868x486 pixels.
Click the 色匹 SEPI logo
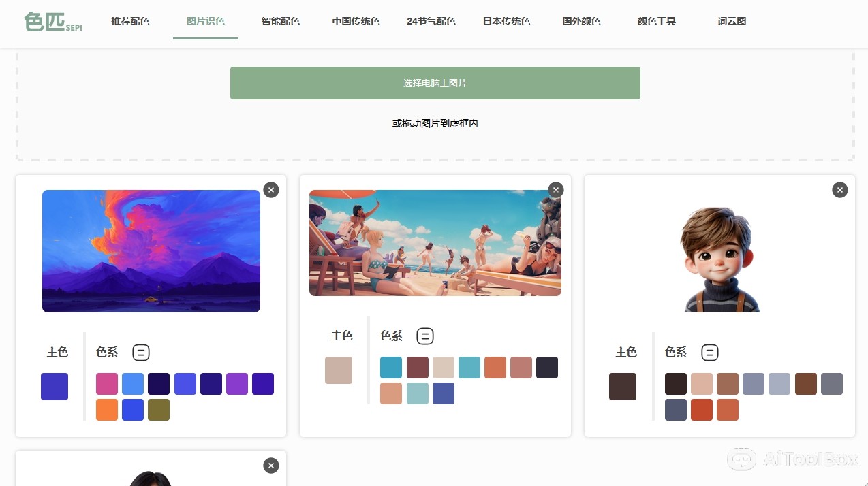(52, 22)
